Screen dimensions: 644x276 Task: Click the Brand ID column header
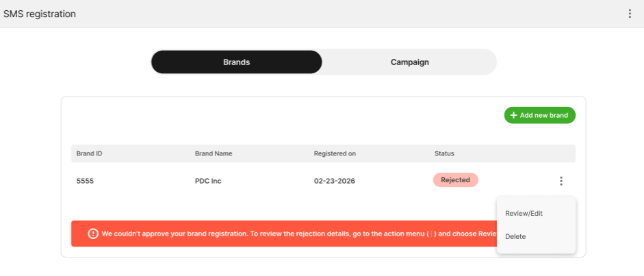pyautogui.click(x=90, y=153)
